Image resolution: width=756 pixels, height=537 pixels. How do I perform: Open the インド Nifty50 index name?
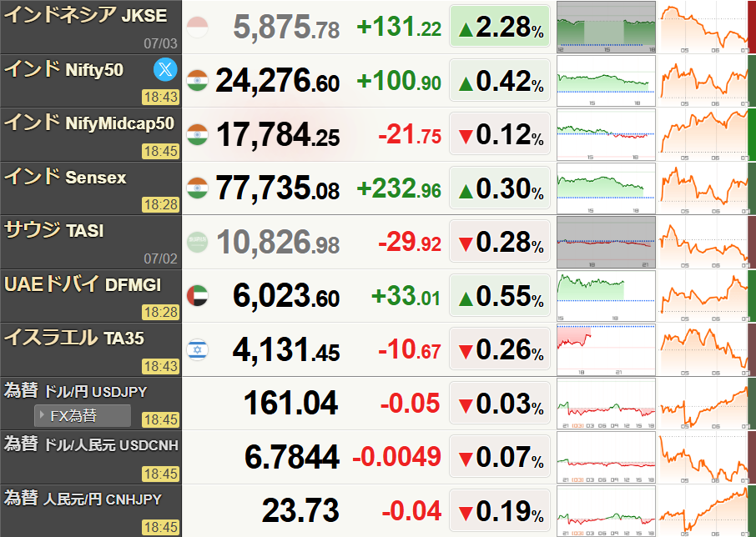click(x=63, y=69)
